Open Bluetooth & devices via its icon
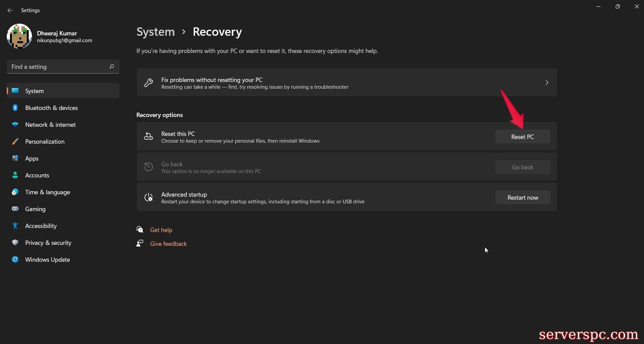Viewport: 644px width, 344px height. pyautogui.click(x=15, y=108)
